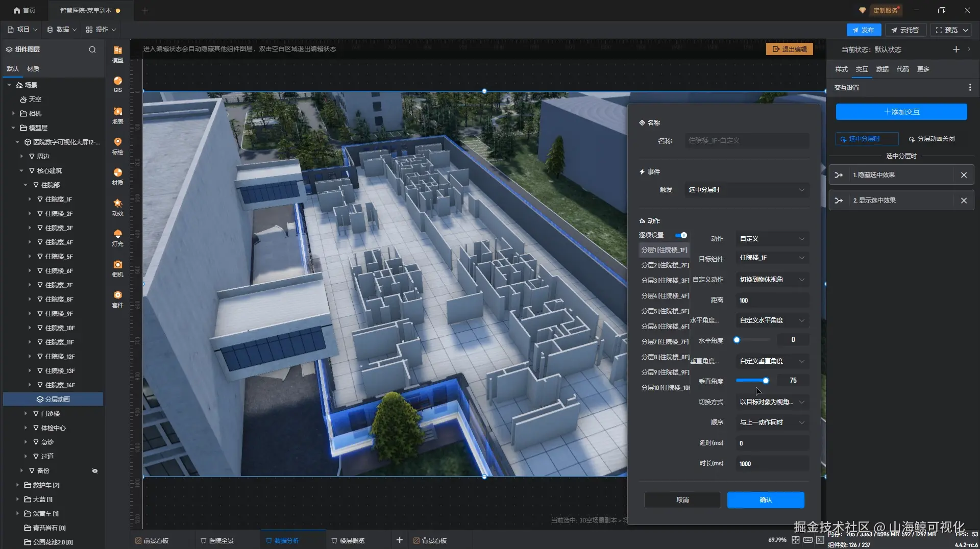Screen dimensions: 980x549
Task: Expand the 救护车 [2] folder
Action: tap(17, 485)
